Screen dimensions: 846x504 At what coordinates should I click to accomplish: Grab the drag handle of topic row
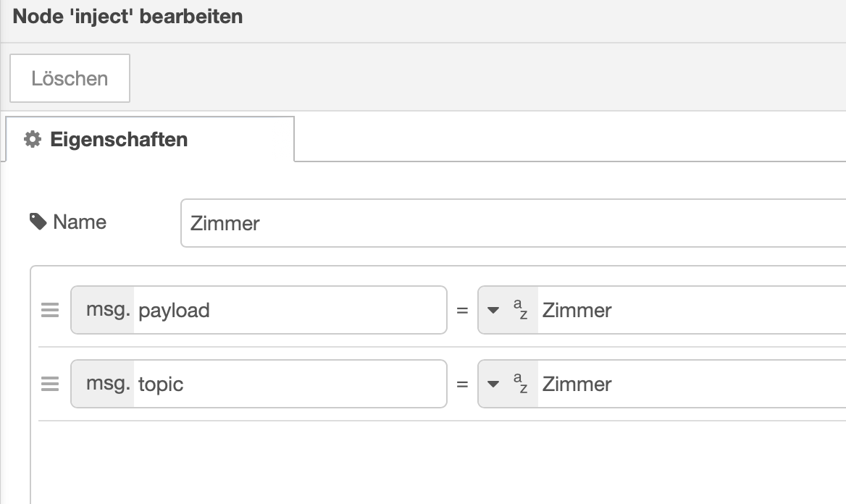tap(49, 384)
